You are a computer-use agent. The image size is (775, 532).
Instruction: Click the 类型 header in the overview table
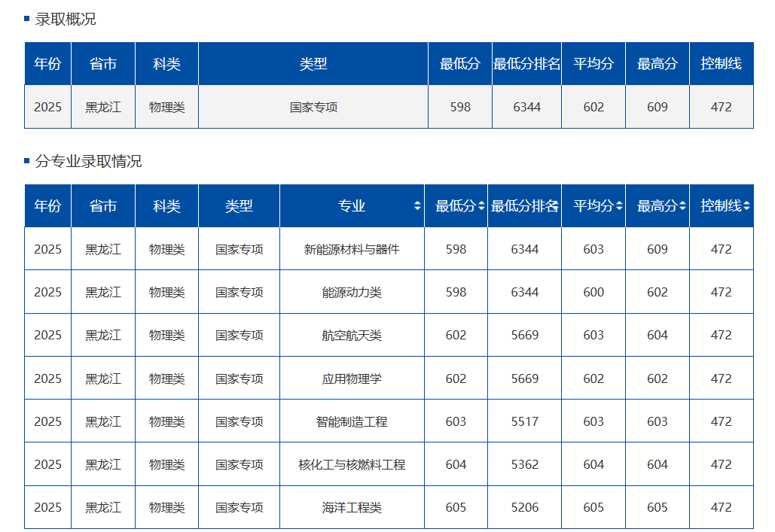(313, 64)
